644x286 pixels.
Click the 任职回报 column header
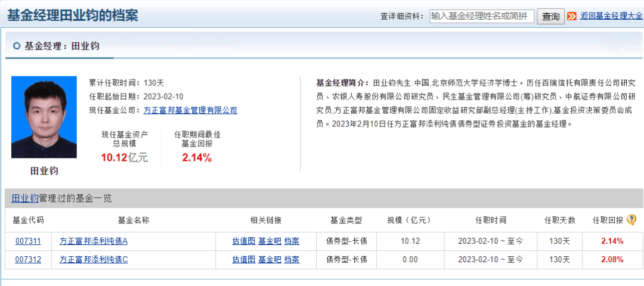608,220
